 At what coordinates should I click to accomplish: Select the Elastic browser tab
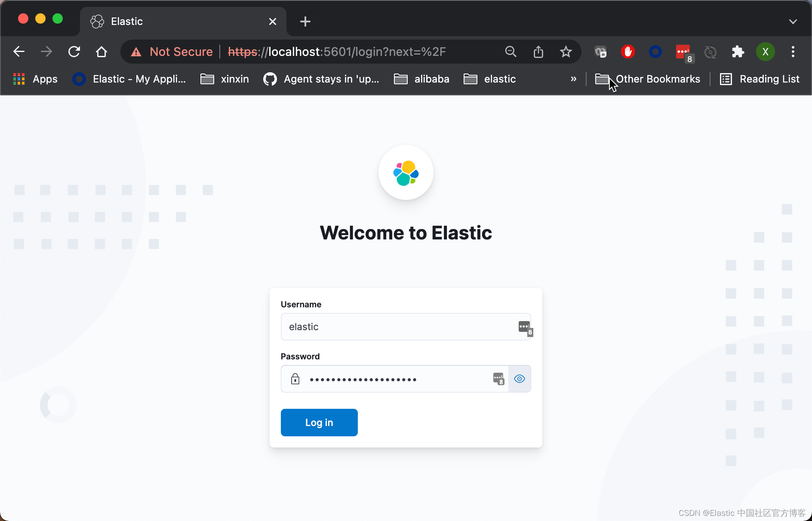click(183, 21)
